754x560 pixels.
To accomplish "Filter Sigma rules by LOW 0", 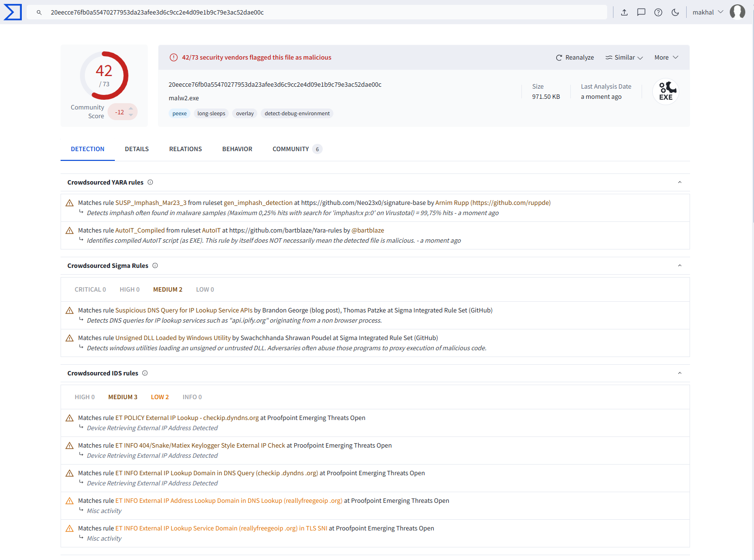I will (x=205, y=290).
